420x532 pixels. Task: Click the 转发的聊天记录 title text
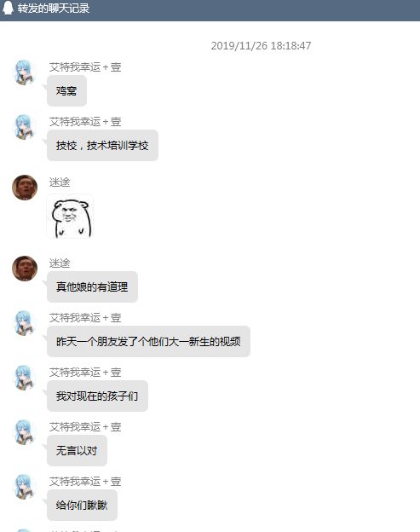pyautogui.click(x=54, y=9)
